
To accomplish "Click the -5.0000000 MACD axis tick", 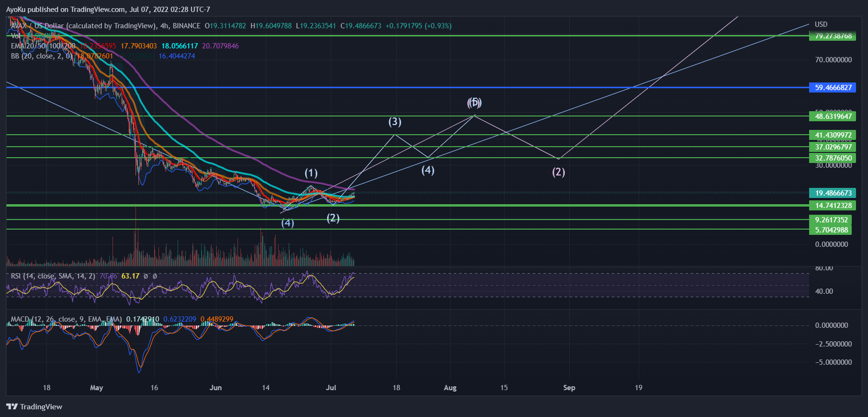I will click(834, 362).
